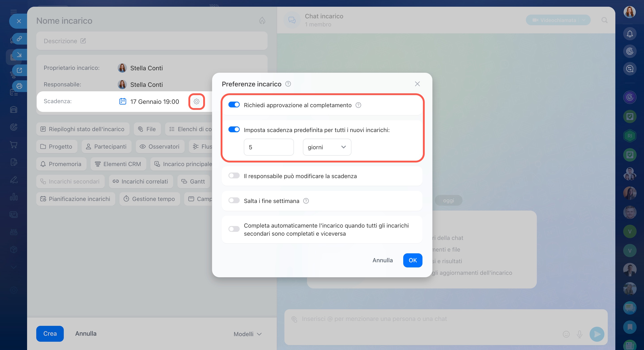
Task: Enable Salta i fine settimana toggle
Action: point(234,201)
